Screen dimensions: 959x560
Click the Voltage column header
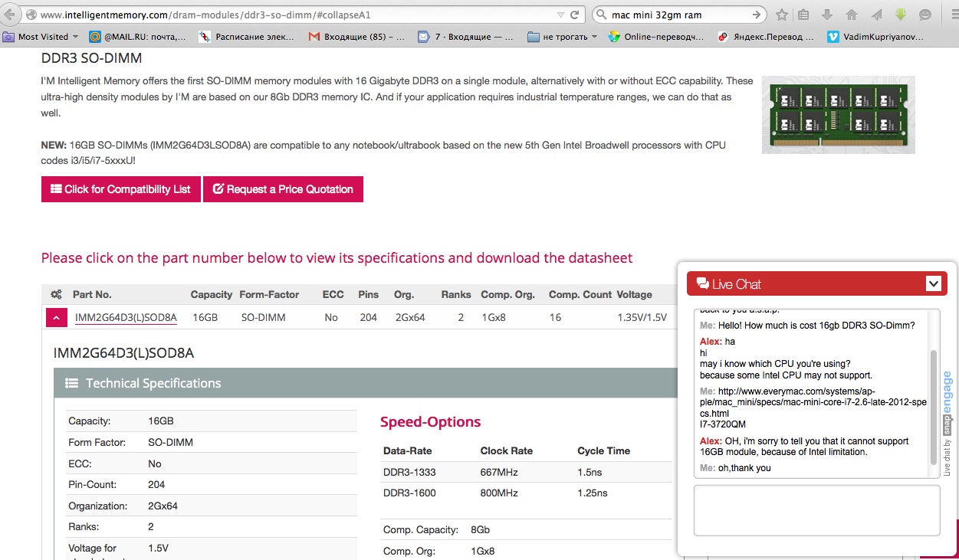coord(635,295)
